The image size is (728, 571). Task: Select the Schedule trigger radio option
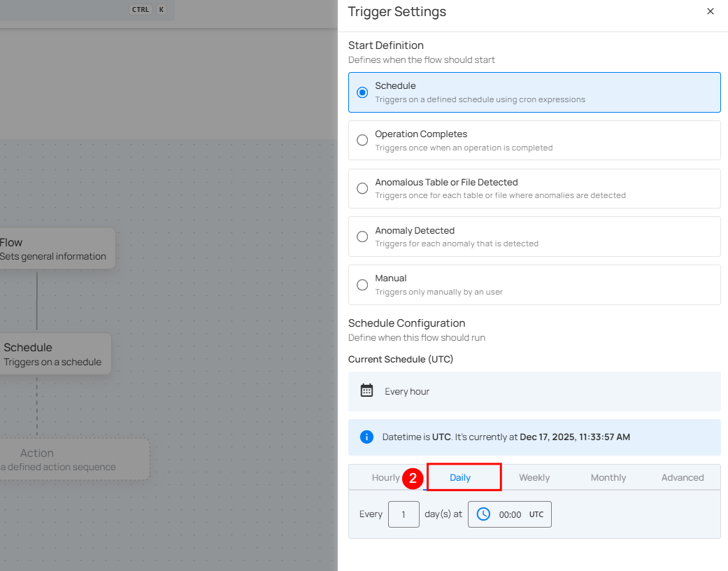pos(362,92)
